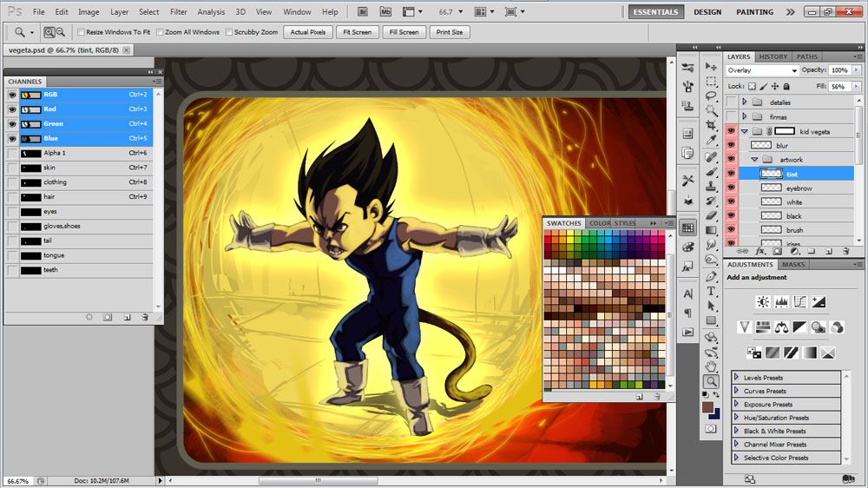Select the hair channel row
Image resolution: width=868 pixels, height=488 pixels.
coord(79,196)
